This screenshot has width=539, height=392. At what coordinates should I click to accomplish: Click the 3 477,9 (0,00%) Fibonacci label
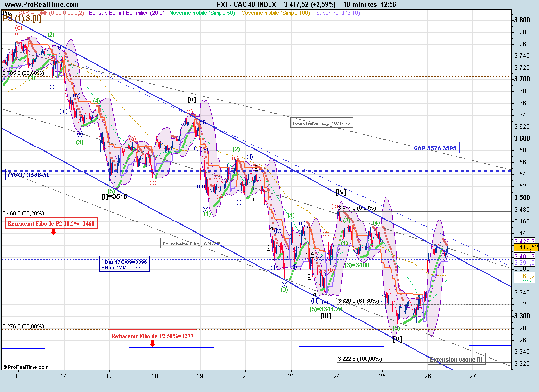coord(357,208)
